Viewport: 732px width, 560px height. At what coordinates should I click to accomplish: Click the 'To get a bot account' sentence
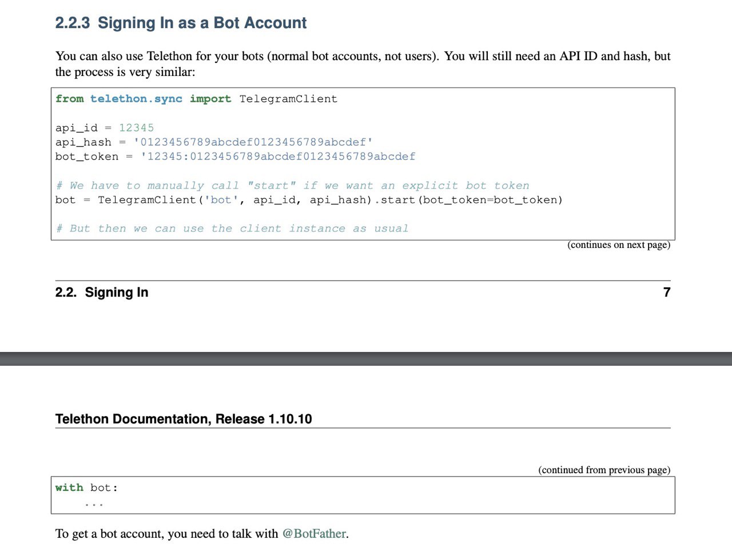coord(202,534)
